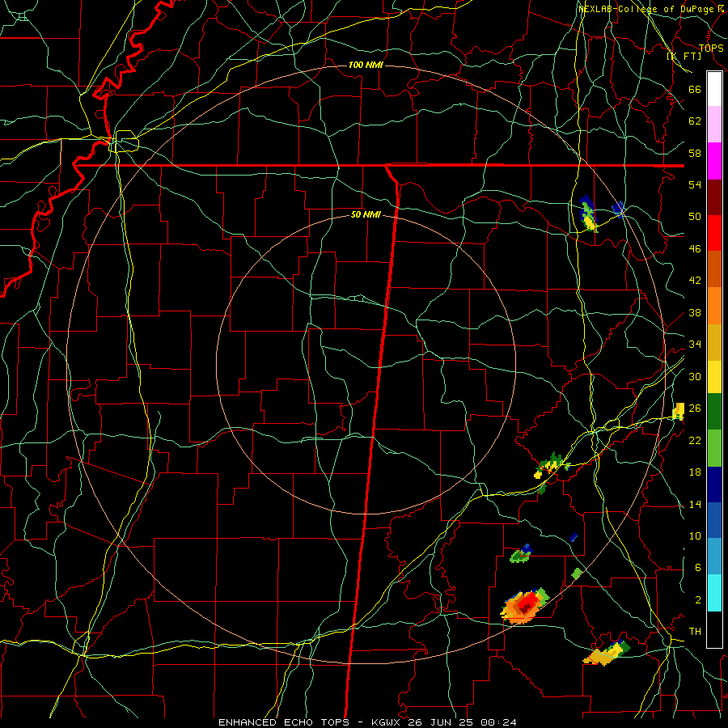The width and height of the screenshot is (728, 728).
Task: Click the '58' legend value
Action: tap(695, 153)
